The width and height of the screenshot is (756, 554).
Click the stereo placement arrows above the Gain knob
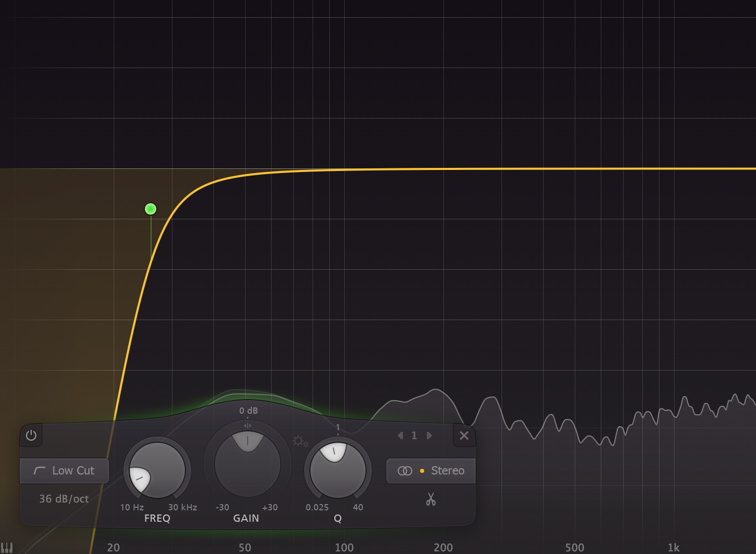247,425
